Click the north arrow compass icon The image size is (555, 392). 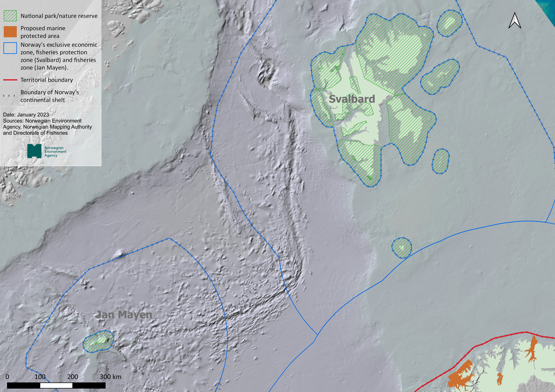click(515, 20)
